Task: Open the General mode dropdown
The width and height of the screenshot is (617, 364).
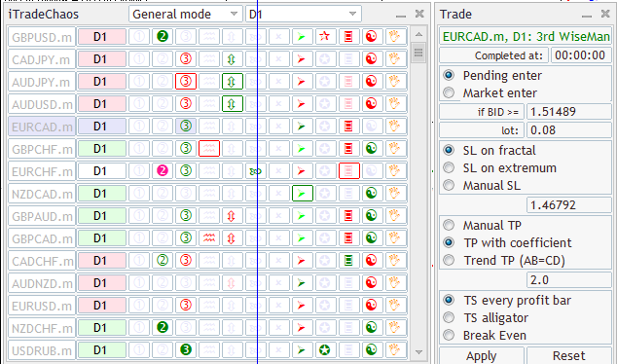Action: coord(185,15)
